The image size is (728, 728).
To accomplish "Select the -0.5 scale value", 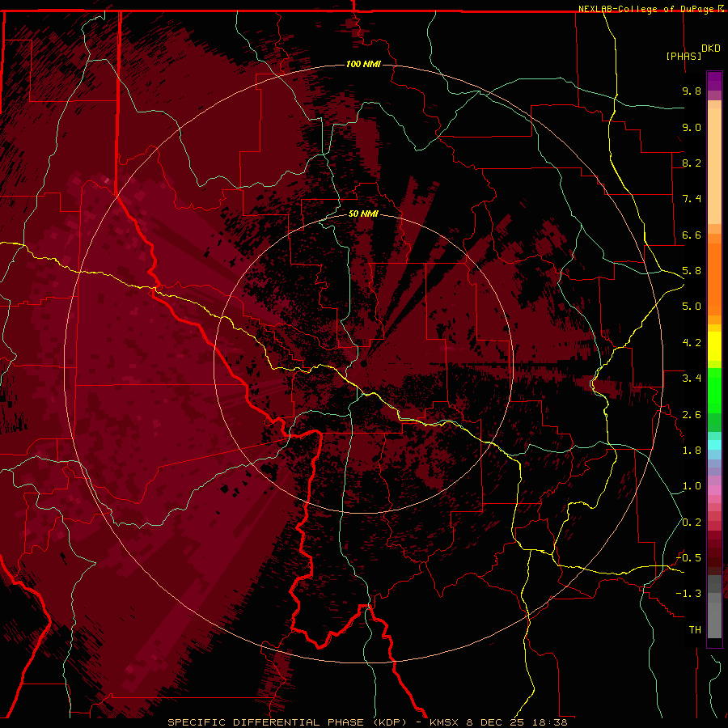I will click(689, 558).
